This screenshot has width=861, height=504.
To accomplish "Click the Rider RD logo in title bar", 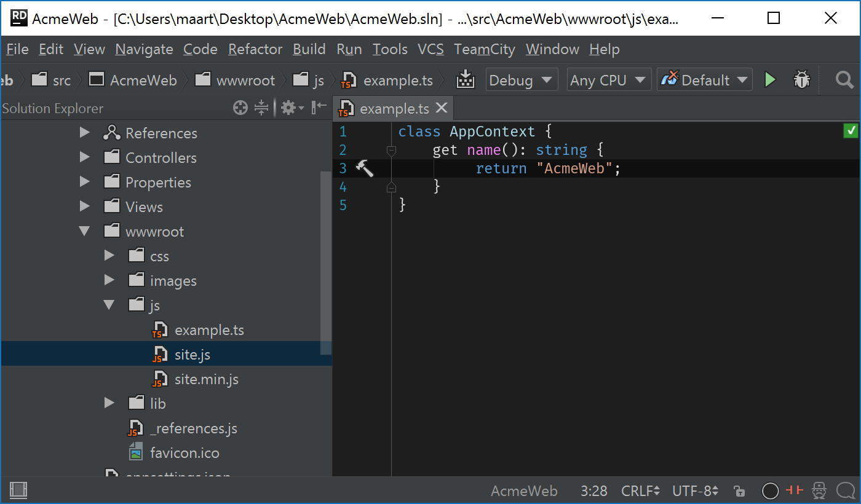I will pyautogui.click(x=19, y=18).
